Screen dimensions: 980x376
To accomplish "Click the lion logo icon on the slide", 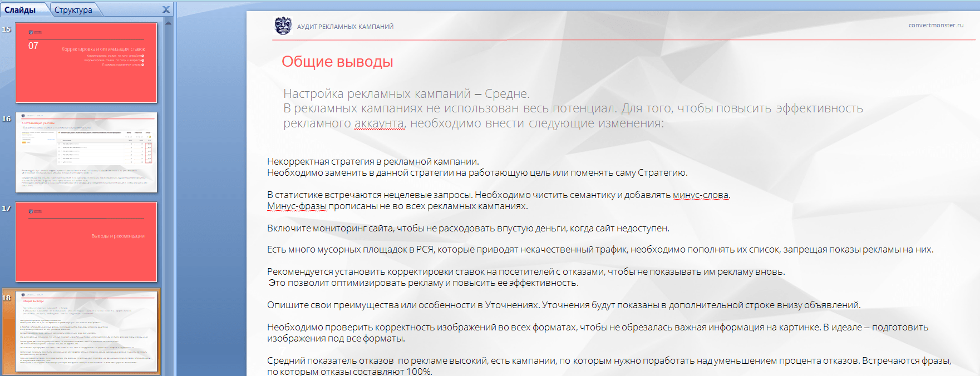I will pos(283,26).
